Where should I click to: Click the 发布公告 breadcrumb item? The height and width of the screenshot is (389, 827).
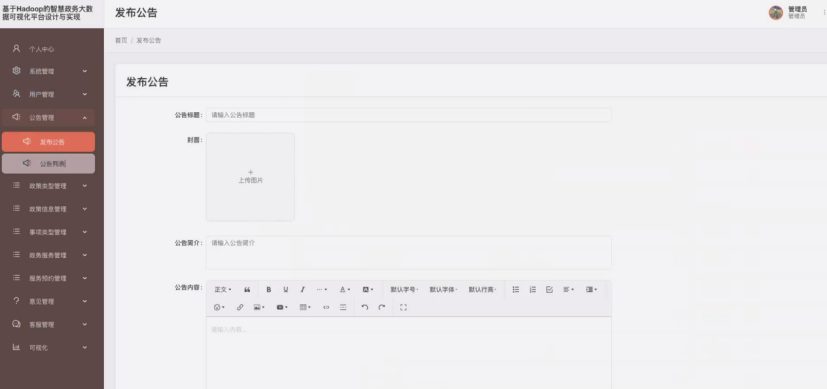pyautogui.click(x=149, y=41)
